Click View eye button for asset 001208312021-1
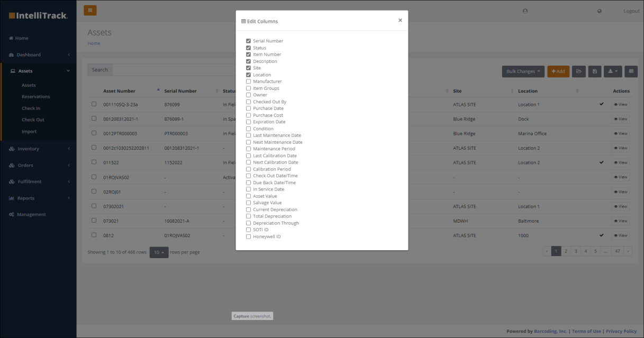 tap(621, 119)
